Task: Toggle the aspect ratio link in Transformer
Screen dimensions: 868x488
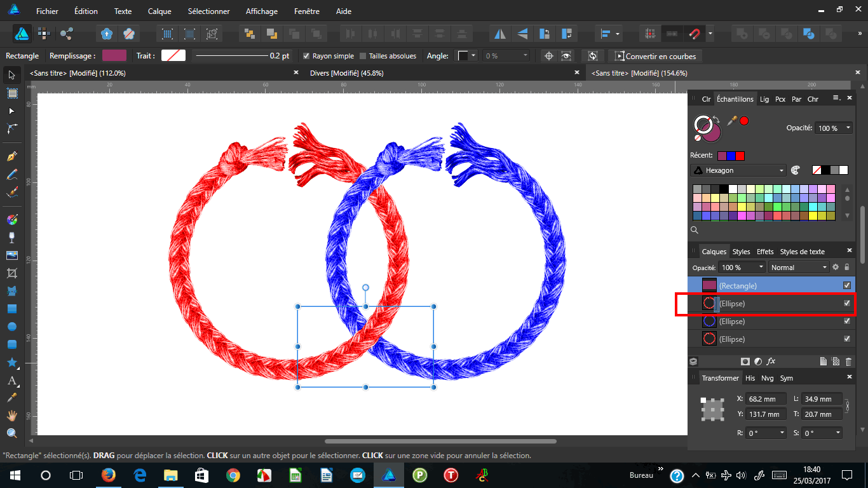Action: click(847, 405)
